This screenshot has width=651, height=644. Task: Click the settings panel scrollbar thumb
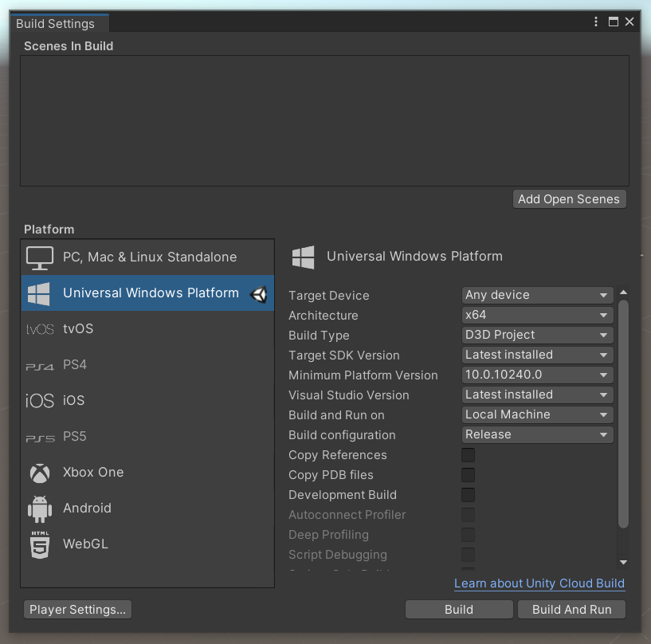(x=623, y=414)
